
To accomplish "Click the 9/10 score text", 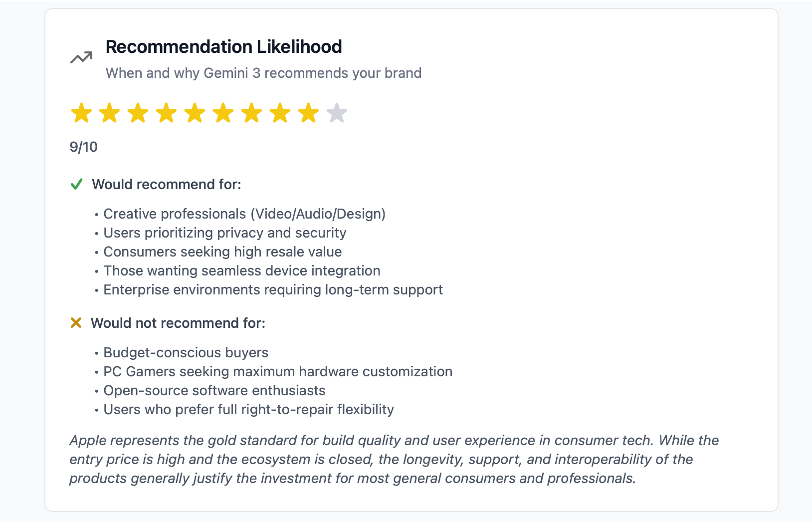I will coord(84,147).
